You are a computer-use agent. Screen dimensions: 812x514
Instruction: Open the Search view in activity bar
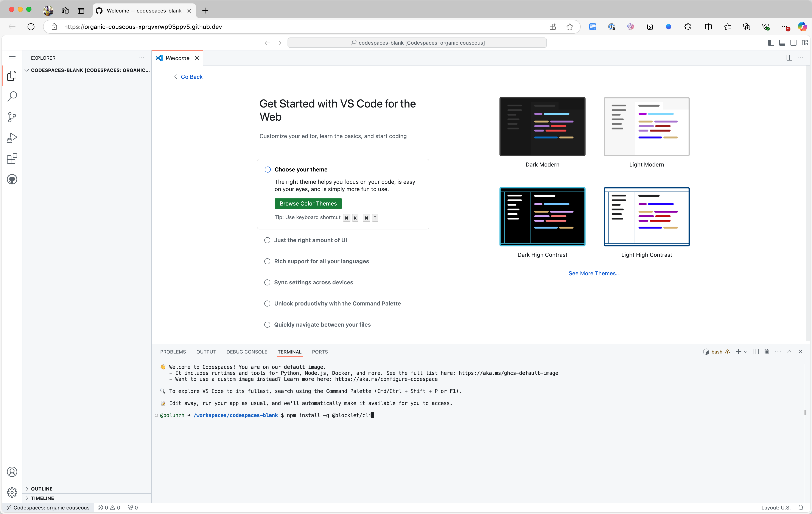point(12,97)
